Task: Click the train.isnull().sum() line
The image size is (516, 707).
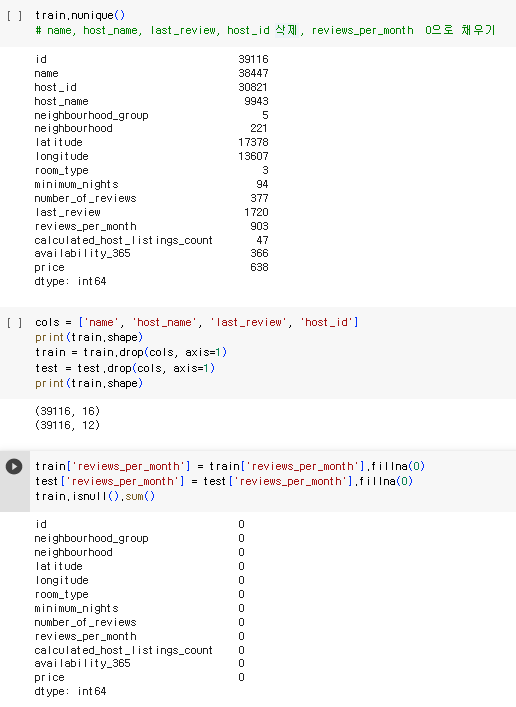Action: click(95, 496)
